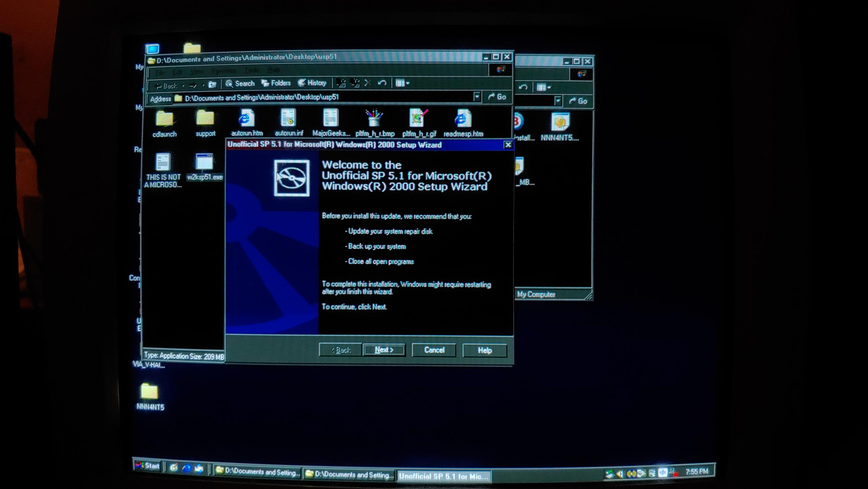Screen dimensions: 868x489
Task: Click the Search toolbar icon in Explorer
Action: (x=240, y=84)
